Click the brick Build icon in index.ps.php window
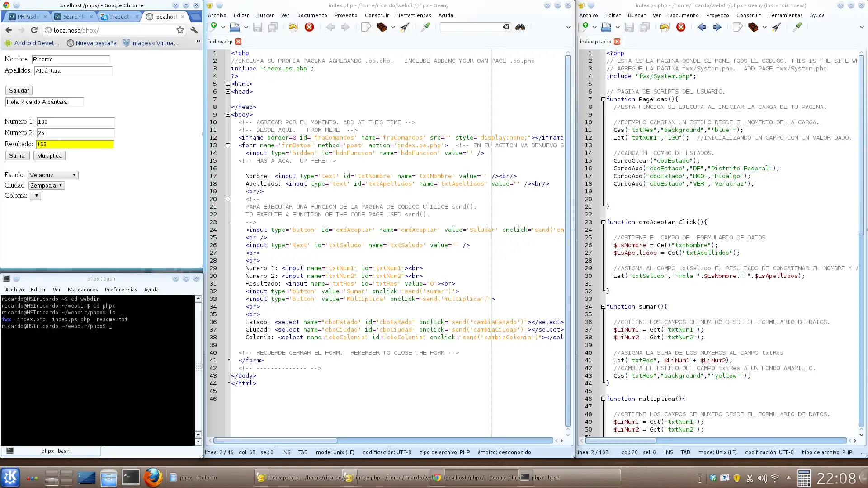 click(x=753, y=27)
